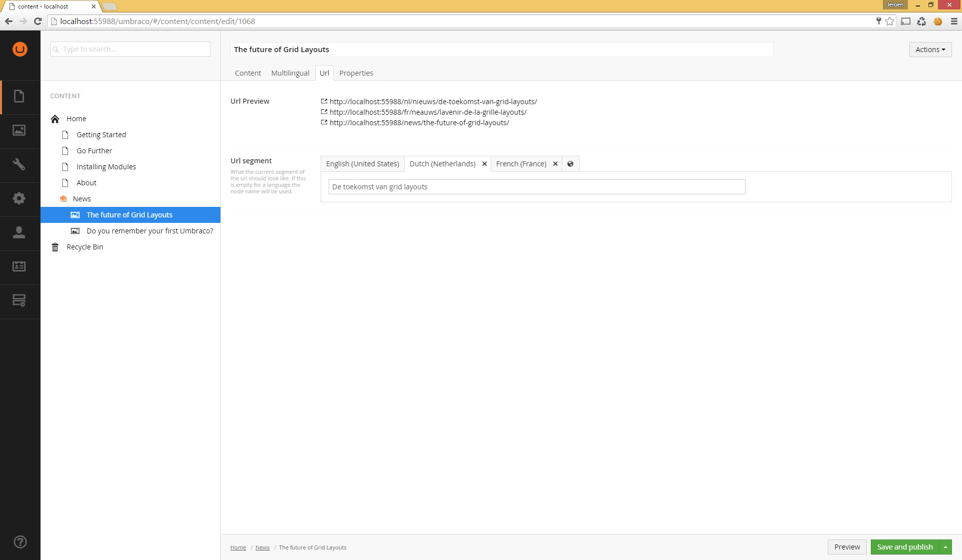Click the Jeroen profile button in Chrome

point(895,5)
